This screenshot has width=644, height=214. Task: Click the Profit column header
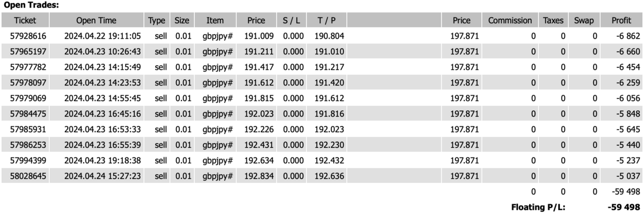621,20
